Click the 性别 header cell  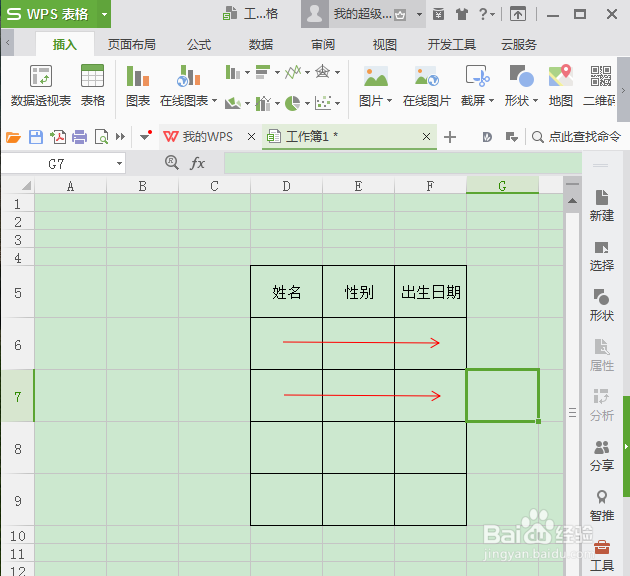point(358,292)
